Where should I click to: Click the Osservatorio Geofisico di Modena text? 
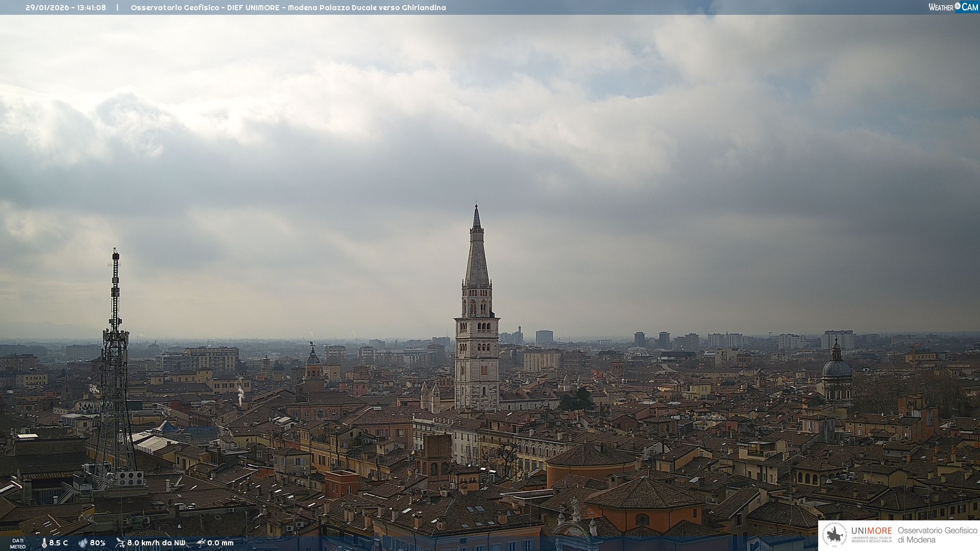click(x=937, y=535)
